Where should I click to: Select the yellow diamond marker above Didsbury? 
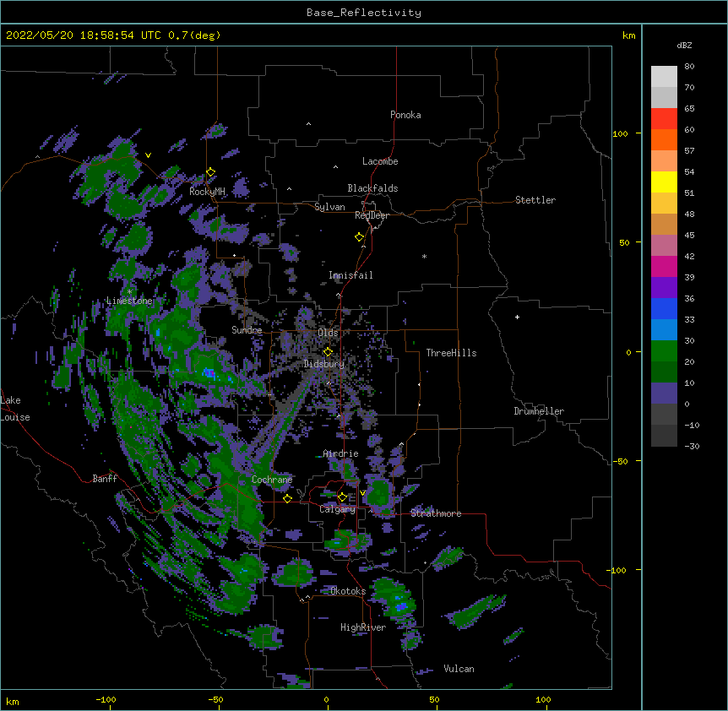(x=328, y=352)
